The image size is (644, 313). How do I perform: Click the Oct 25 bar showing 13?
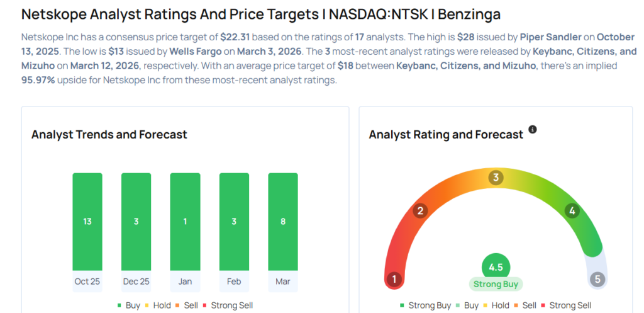(x=87, y=222)
